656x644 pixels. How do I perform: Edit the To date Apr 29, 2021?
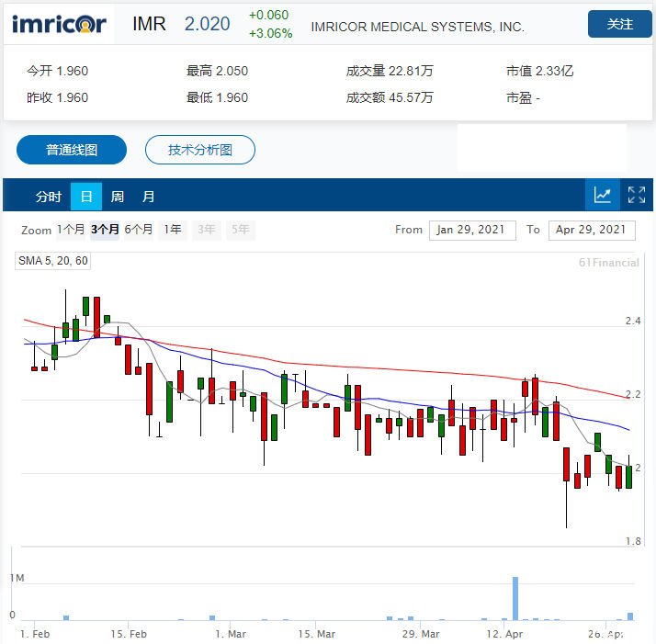[592, 230]
